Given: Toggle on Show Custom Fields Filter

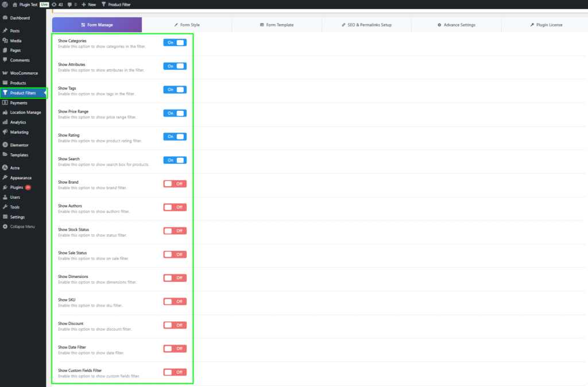Looking at the screenshot, I should pos(175,372).
